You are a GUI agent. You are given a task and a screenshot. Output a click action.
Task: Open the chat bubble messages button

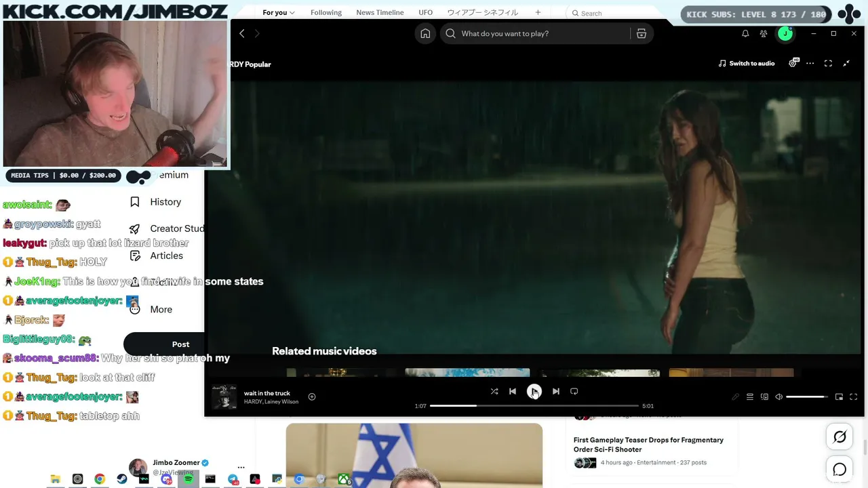pos(840,469)
